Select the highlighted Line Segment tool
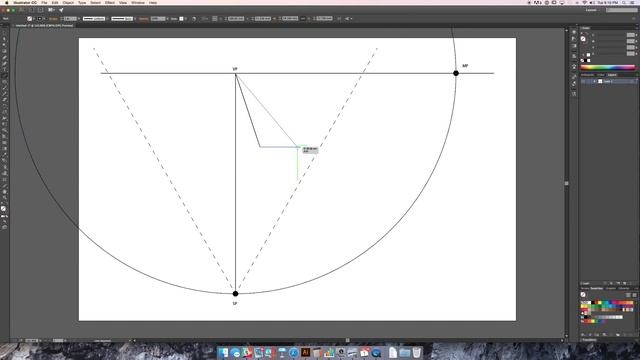Screen dimensions: 640x360 click(x=4, y=76)
